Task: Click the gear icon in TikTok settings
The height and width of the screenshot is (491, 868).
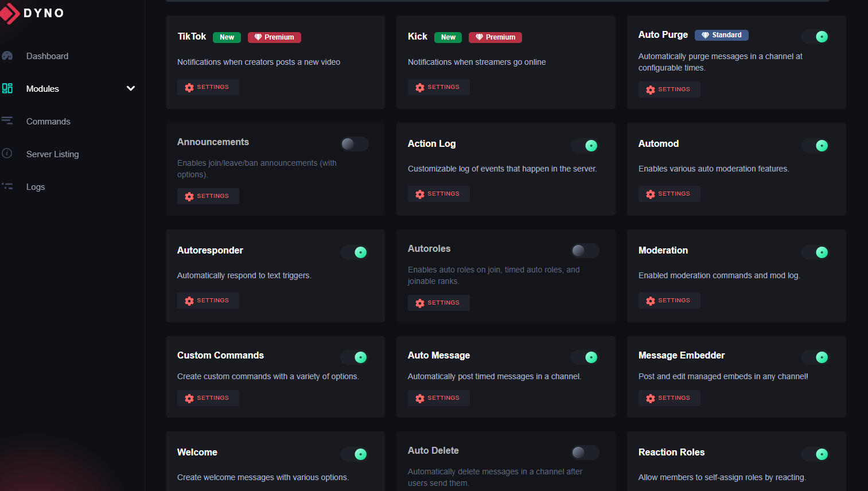Action: coord(189,88)
